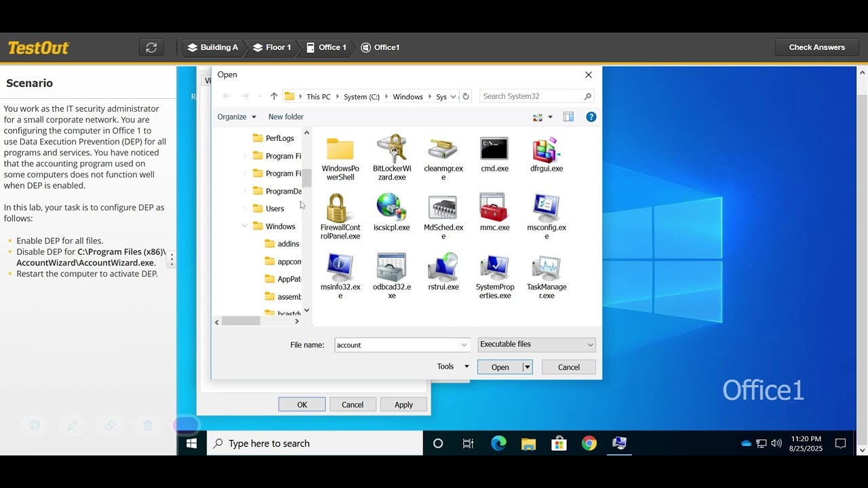Image resolution: width=868 pixels, height=488 pixels.
Task: Select odbcad32.exe file icon
Action: 391,268
